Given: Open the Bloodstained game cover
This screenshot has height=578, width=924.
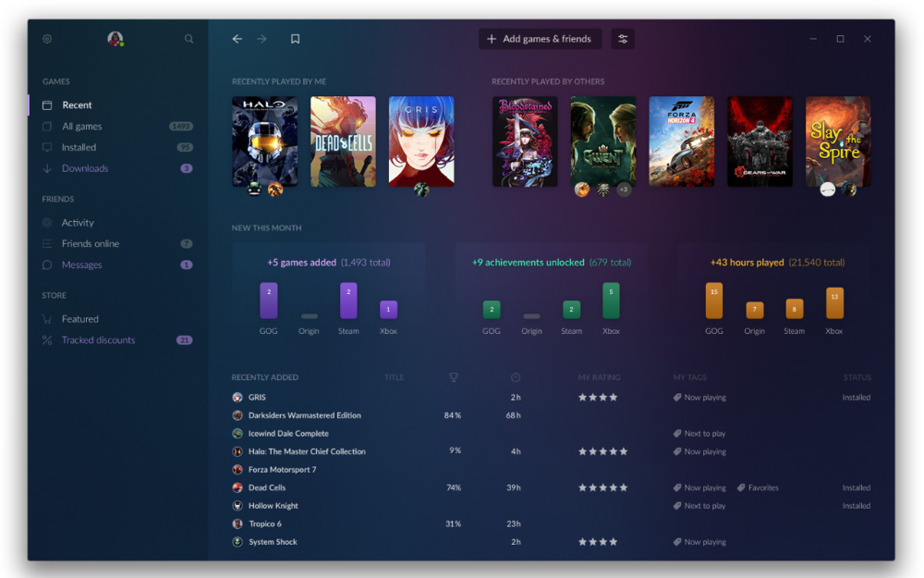Looking at the screenshot, I should tap(525, 141).
